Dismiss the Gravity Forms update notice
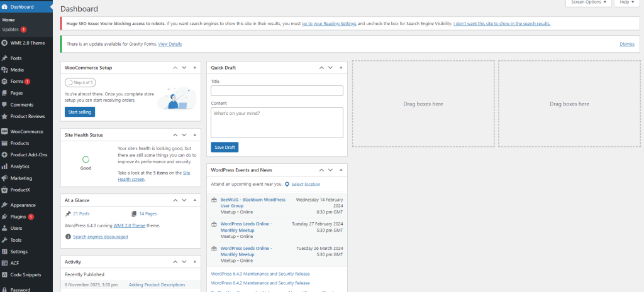Image resolution: width=644 pixels, height=292 pixels. pos(626,44)
